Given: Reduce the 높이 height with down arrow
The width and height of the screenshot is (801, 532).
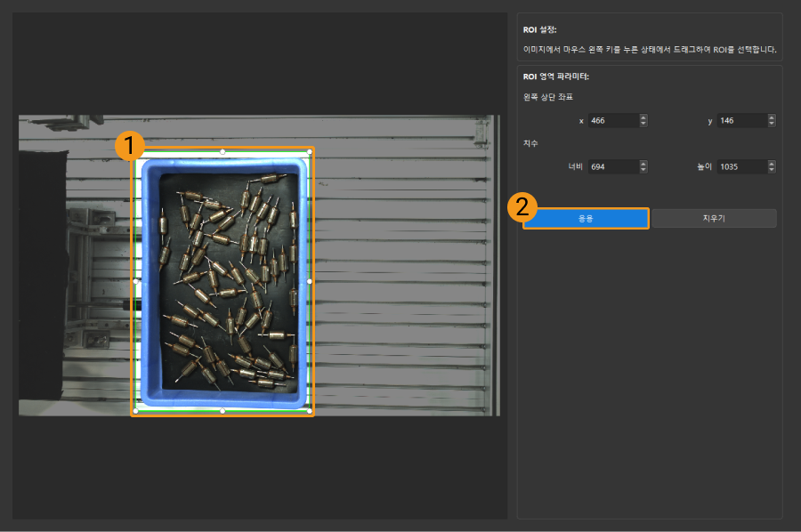Looking at the screenshot, I should point(772,170).
